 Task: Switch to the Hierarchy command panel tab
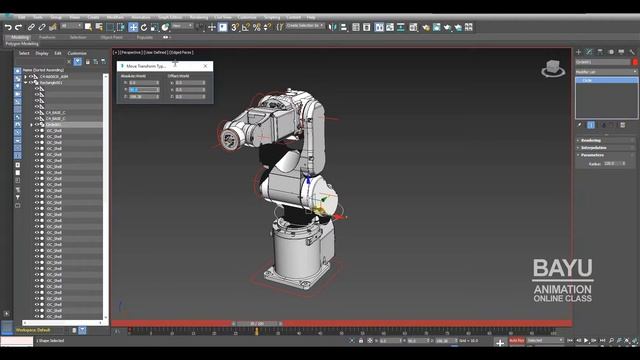pyautogui.click(x=600, y=52)
